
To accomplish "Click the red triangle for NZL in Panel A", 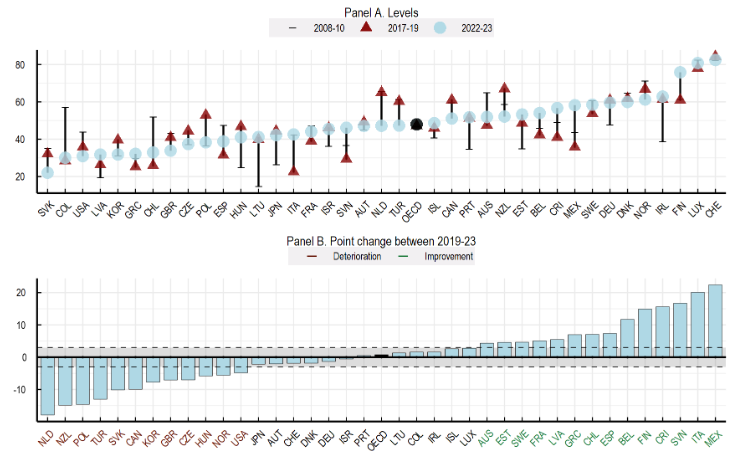I will point(504,88).
